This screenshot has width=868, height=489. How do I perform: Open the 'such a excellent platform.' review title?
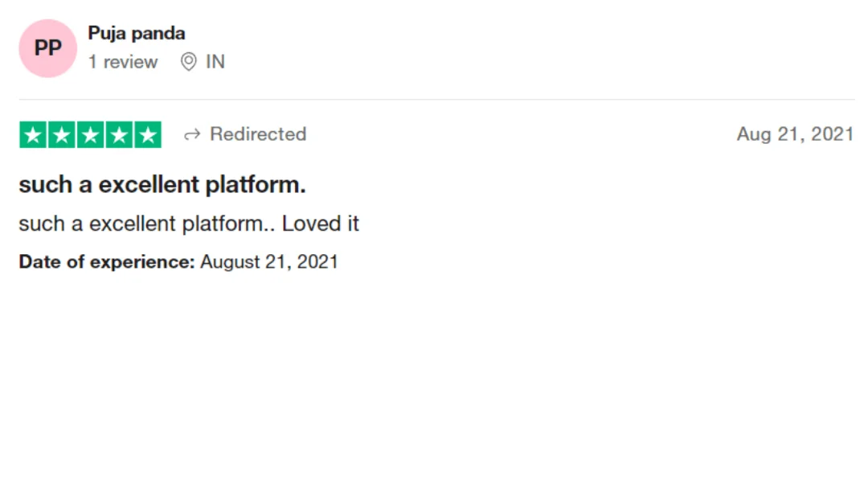click(162, 185)
